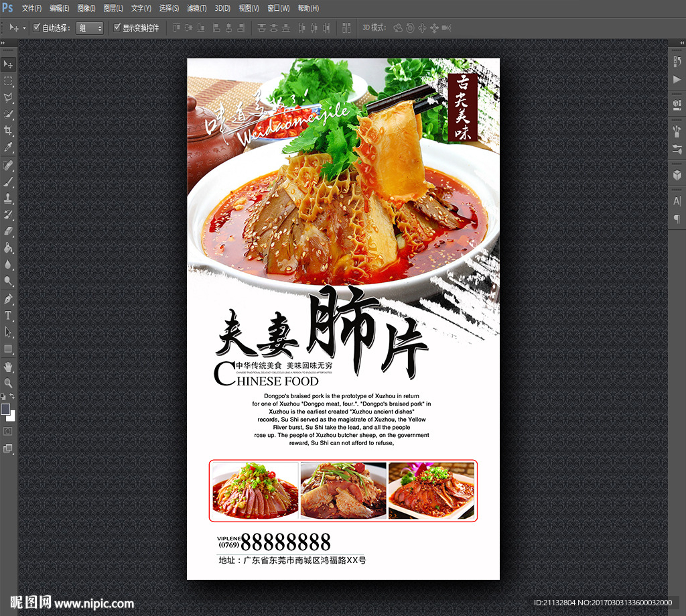686x616 pixels.
Task: Select the Dodge tool
Action: click(8, 281)
